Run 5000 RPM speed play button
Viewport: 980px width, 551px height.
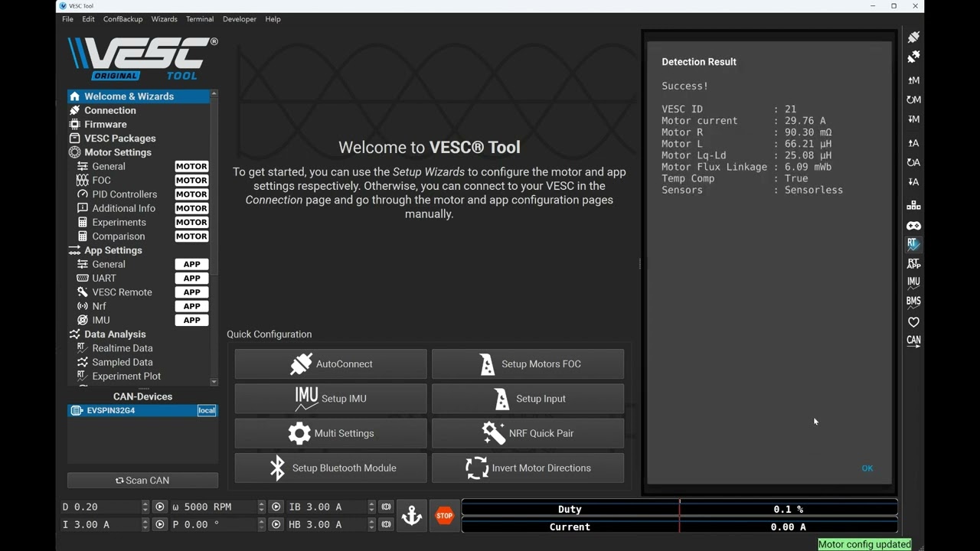[276, 507]
